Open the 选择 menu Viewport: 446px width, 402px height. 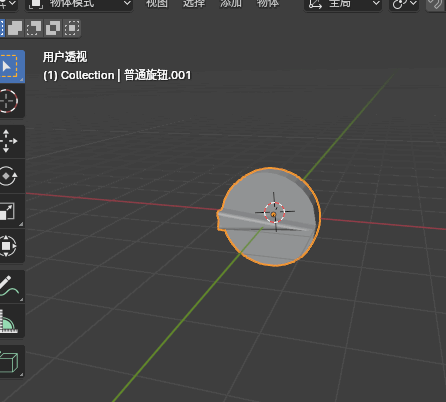coord(194,4)
